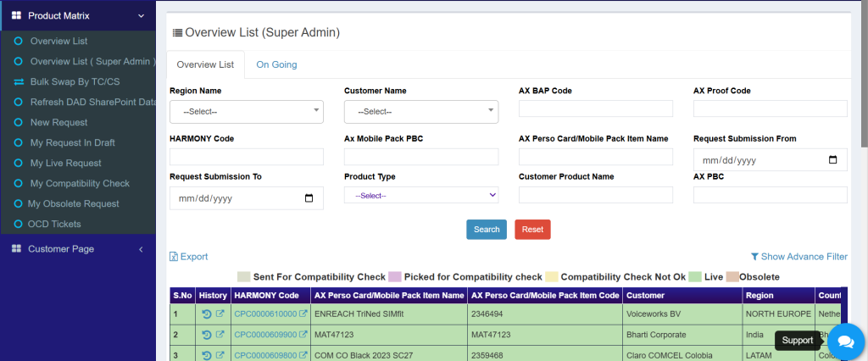Click the Export file icon
The image size is (868, 361).
[174, 257]
